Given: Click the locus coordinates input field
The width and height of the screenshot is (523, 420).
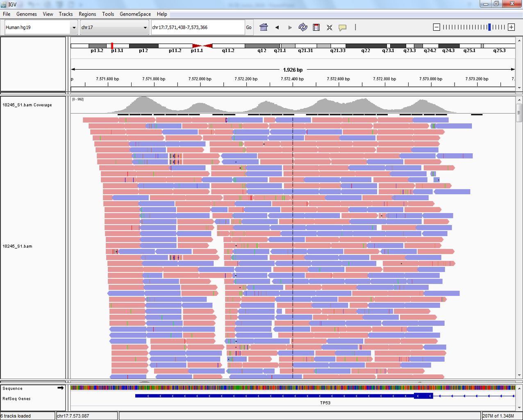Looking at the screenshot, I should pos(197,27).
